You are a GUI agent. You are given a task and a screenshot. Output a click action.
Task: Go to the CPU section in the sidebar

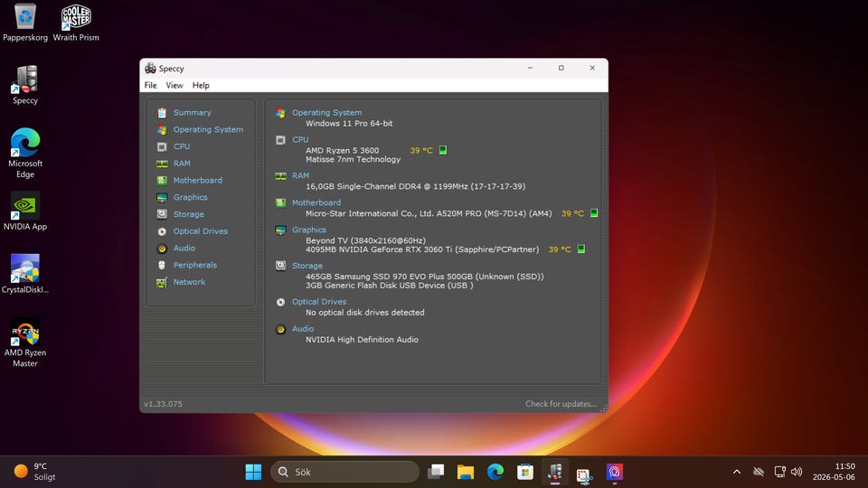(182, 146)
